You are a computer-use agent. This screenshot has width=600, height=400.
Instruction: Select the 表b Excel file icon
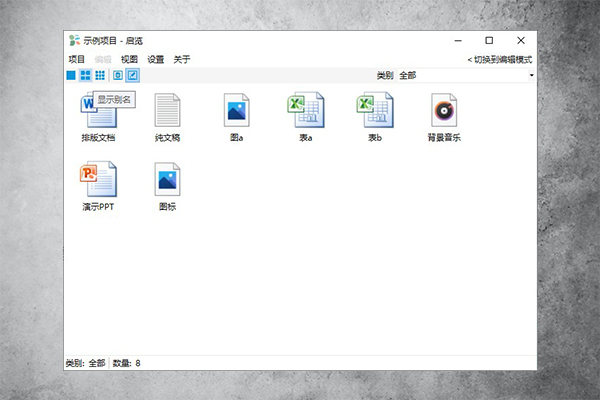pos(375,110)
